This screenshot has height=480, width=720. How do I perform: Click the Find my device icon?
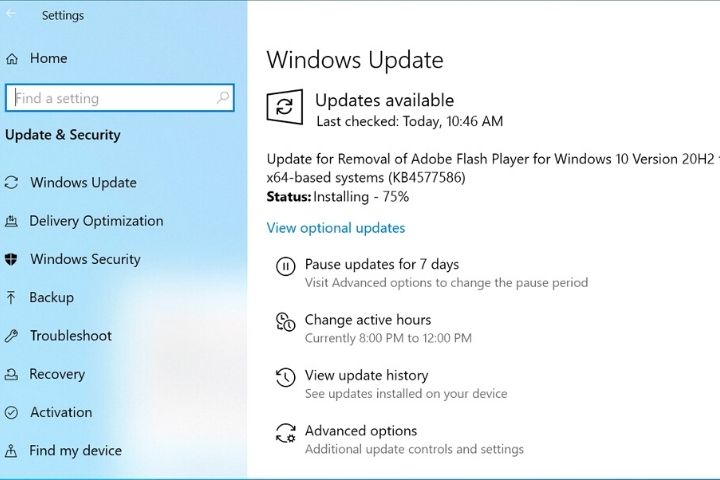coord(12,450)
